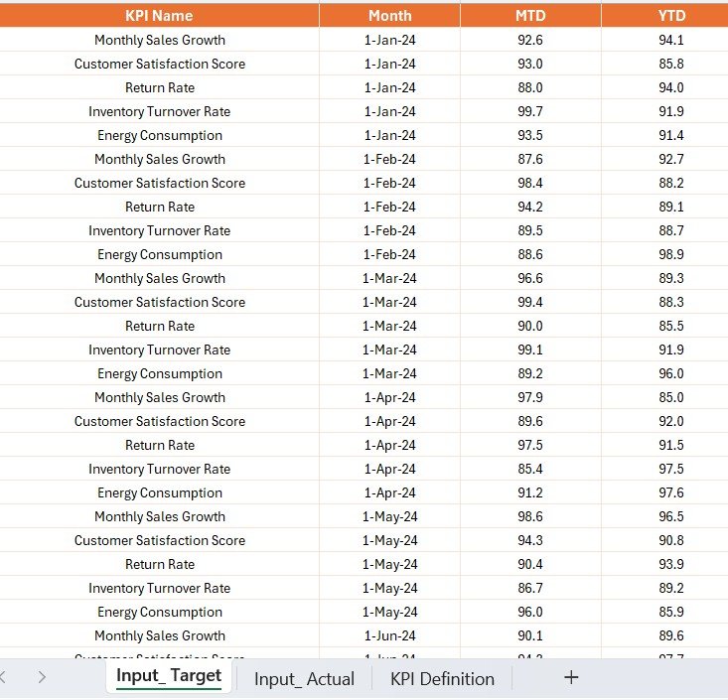Select Energy Consumption cell in 1-Feb-24 row

[x=159, y=254]
